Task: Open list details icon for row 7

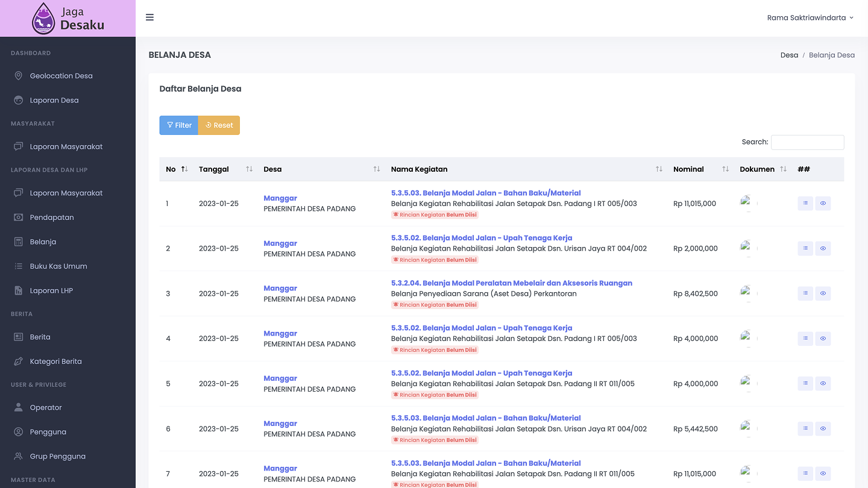Action: click(x=805, y=474)
